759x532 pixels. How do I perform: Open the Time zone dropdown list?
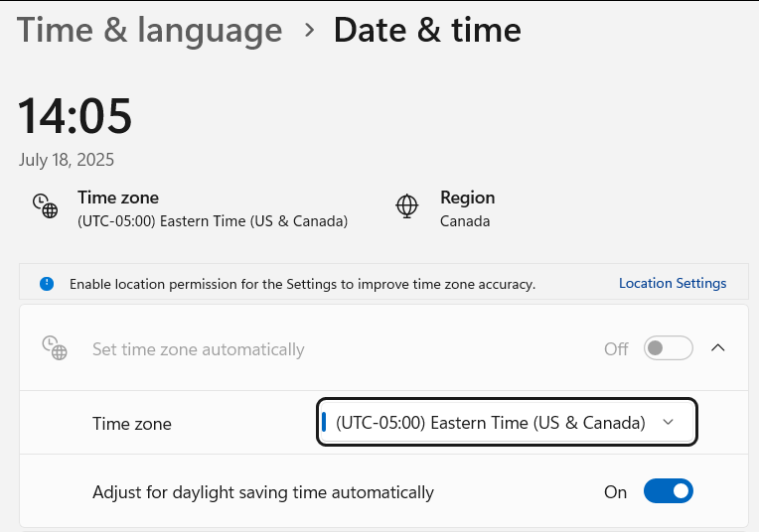click(x=507, y=422)
